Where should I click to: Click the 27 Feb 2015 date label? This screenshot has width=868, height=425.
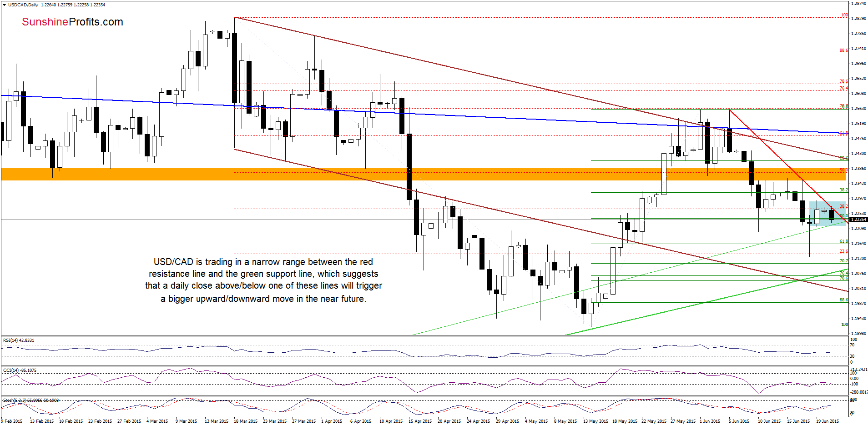[x=129, y=421]
